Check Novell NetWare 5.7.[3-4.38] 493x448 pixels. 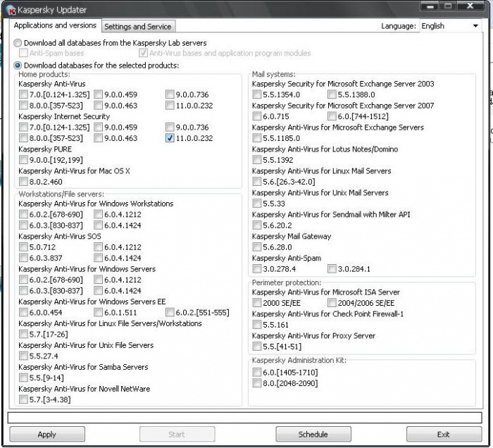tap(23, 399)
